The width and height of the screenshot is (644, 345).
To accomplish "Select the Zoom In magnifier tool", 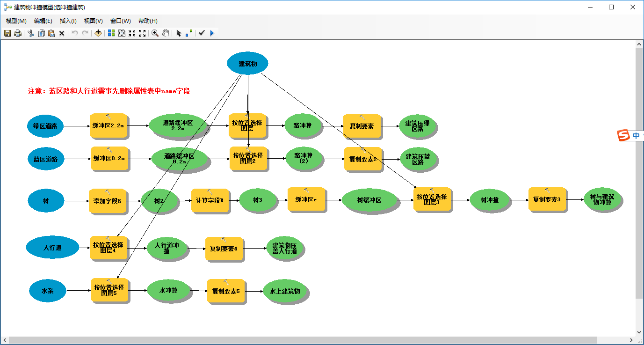I will 154,33.
